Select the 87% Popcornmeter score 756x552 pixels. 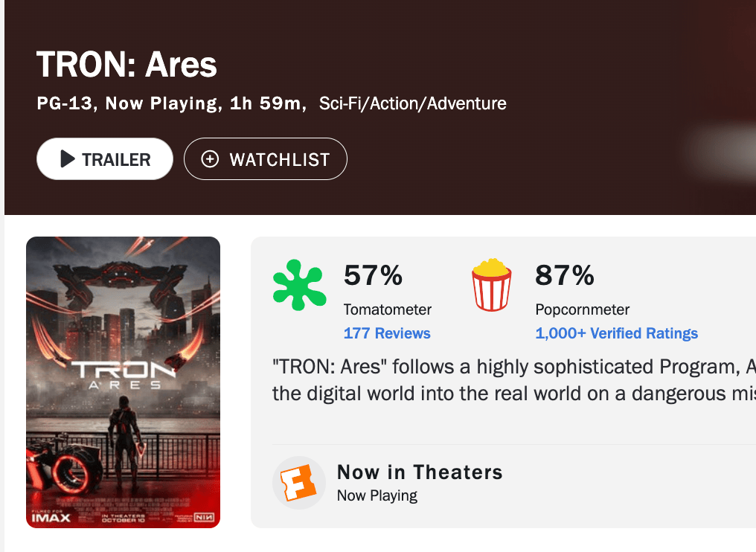[x=565, y=276]
